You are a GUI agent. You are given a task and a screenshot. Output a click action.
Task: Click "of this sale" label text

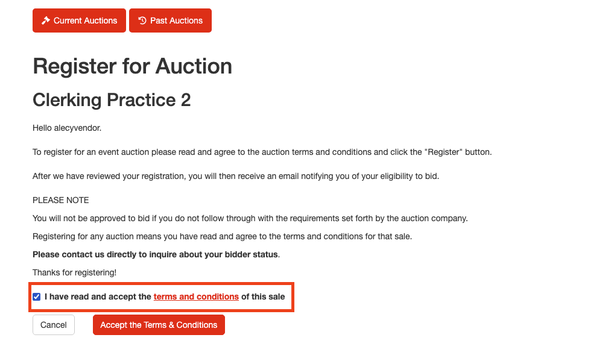tap(263, 297)
